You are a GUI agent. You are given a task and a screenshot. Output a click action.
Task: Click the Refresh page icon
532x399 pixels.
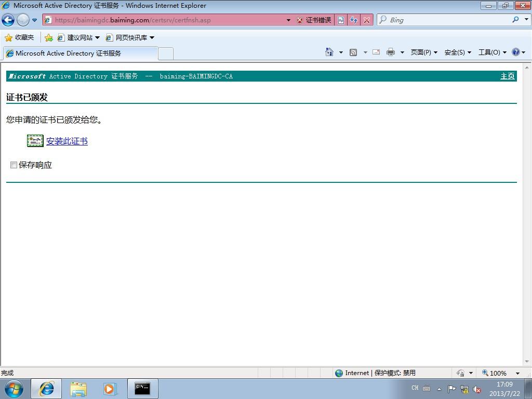(354, 20)
